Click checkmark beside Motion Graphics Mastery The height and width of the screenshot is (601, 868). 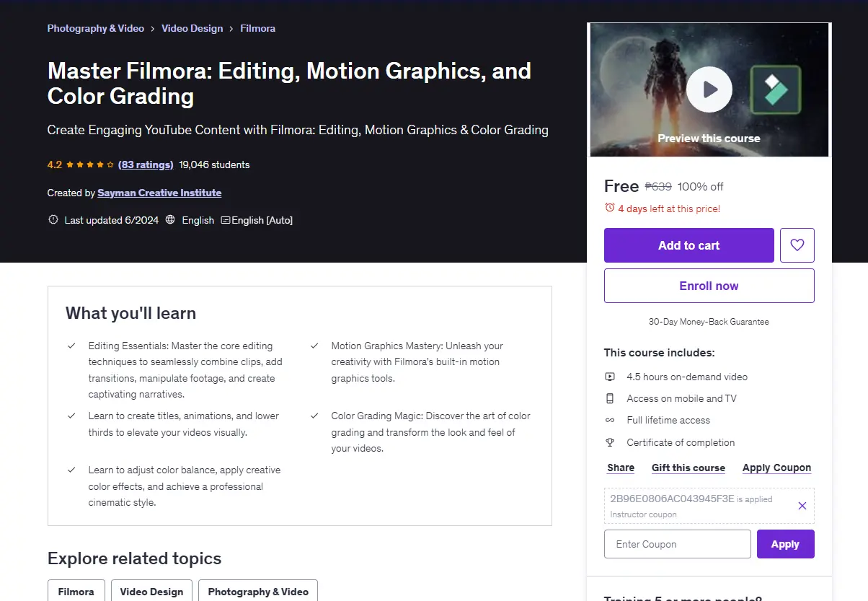[314, 346]
